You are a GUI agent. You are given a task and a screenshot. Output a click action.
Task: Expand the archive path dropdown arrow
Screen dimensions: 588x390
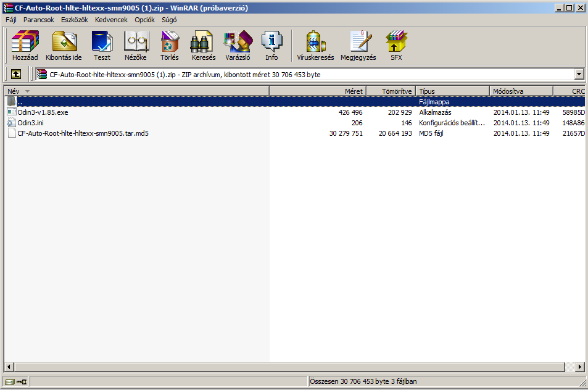tap(579, 74)
